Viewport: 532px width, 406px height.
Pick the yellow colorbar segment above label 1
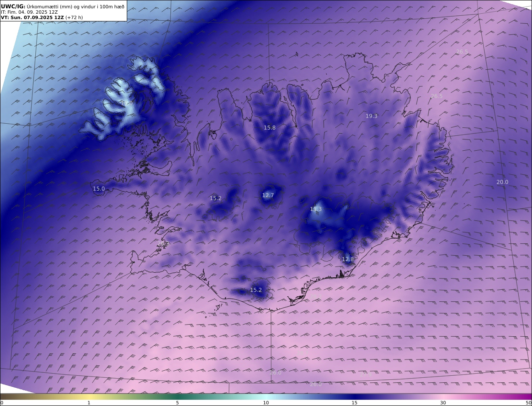(x=89, y=396)
